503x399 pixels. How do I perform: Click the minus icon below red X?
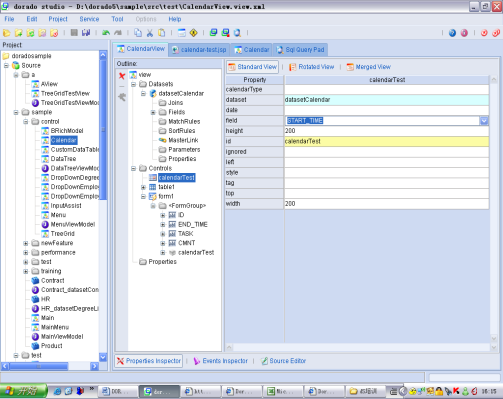point(122,86)
